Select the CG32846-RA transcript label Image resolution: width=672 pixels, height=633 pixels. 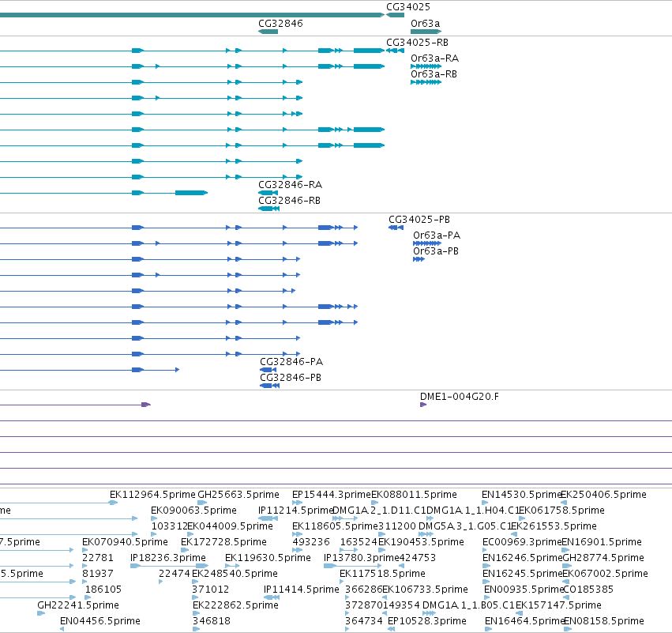[x=290, y=185]
